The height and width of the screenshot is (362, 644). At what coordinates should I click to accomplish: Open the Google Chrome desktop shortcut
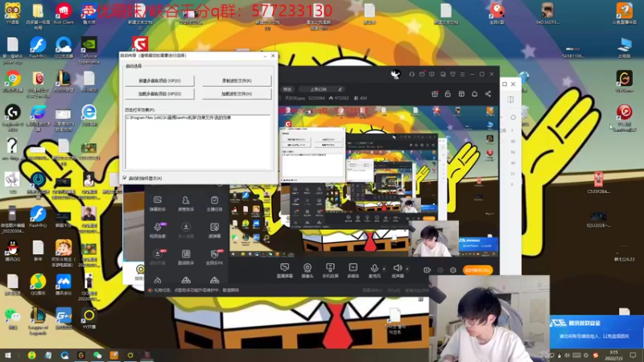click(13, 81)
